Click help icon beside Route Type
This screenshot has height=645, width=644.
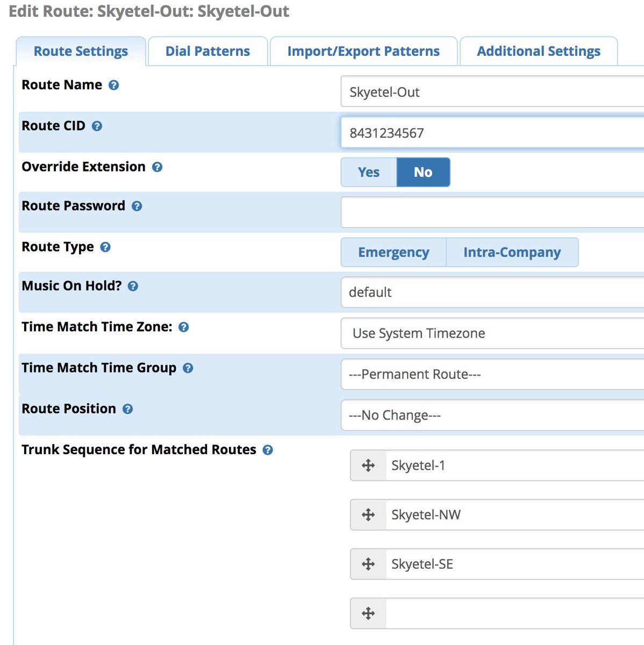(x=105, y=247)
